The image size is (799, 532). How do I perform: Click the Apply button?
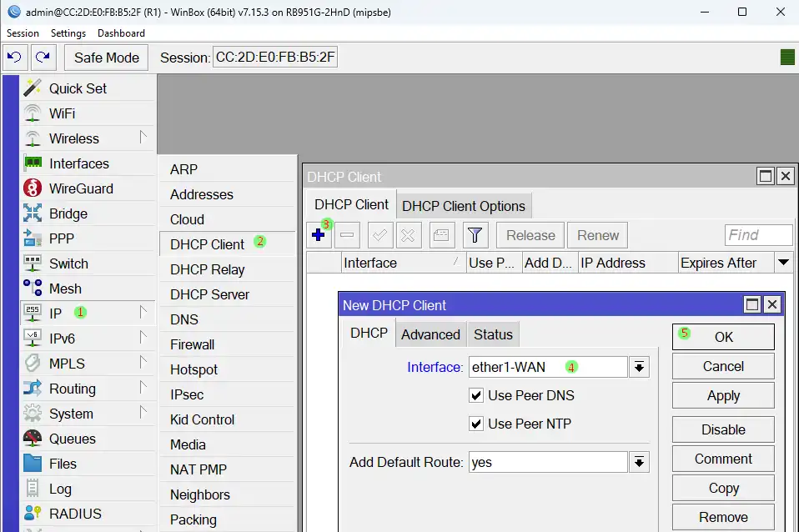723,396
